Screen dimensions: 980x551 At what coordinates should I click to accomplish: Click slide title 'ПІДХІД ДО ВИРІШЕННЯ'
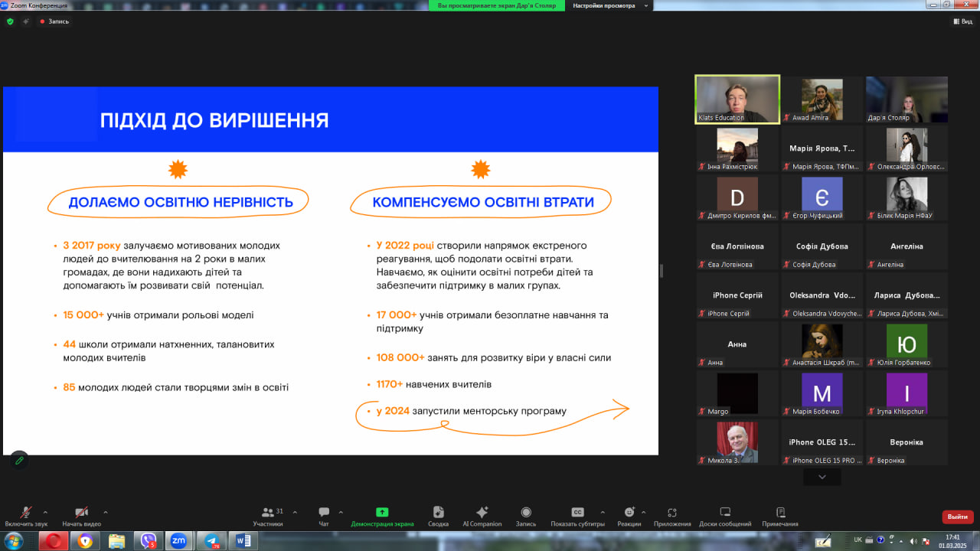point(214,120)
